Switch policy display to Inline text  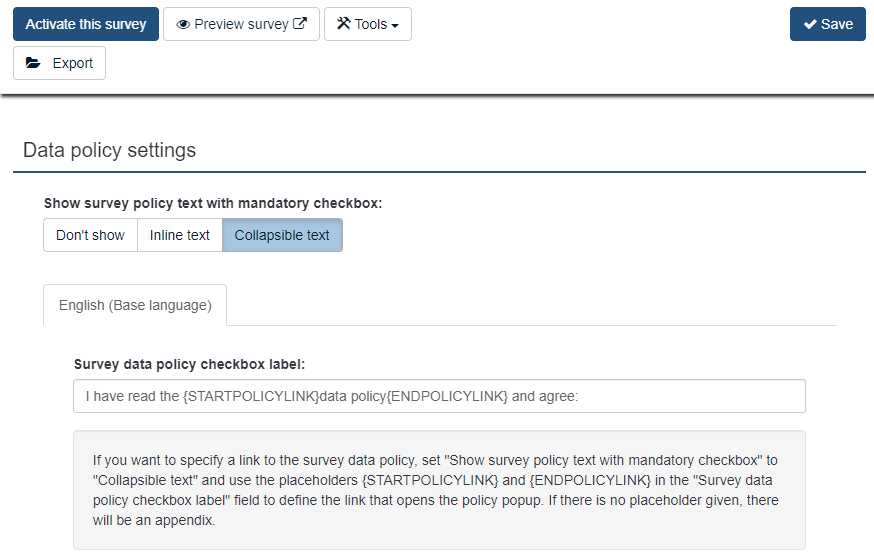click(x=180, y=235)
